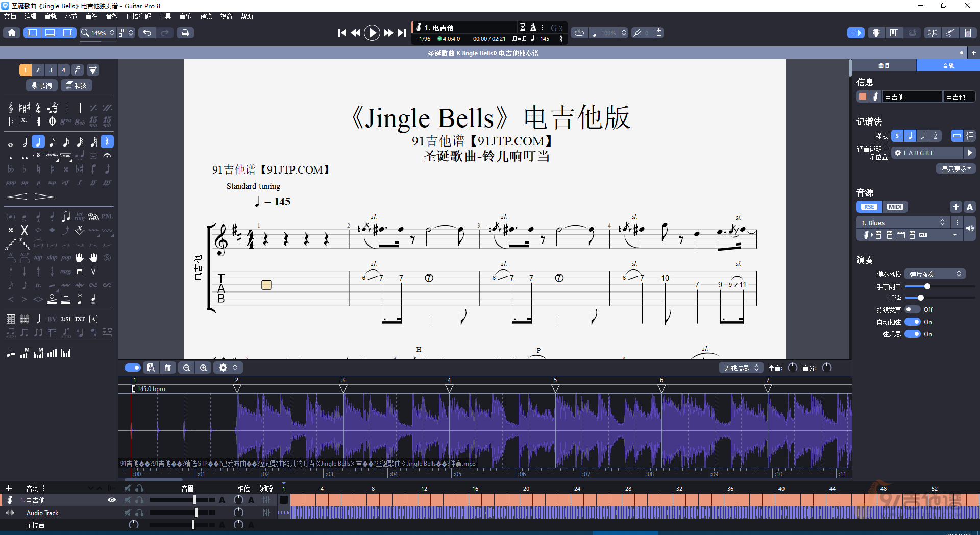980x535 pixels.
Task: Play the score
Action: pos(372,33)
